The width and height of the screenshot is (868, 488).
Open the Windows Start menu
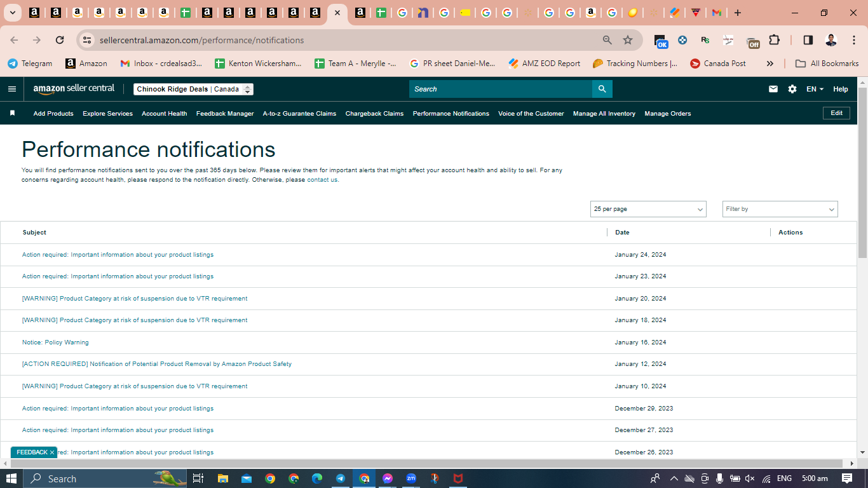[11, 478]
